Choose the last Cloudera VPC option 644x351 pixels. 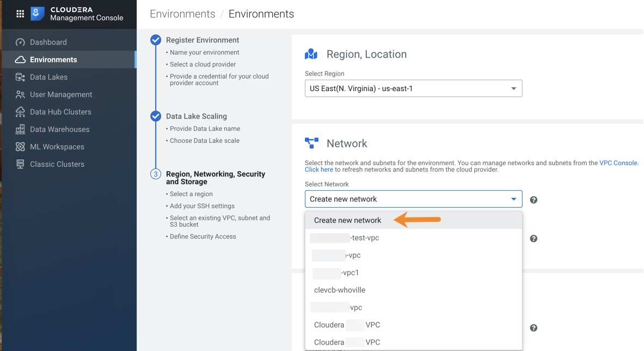point(414,342)
